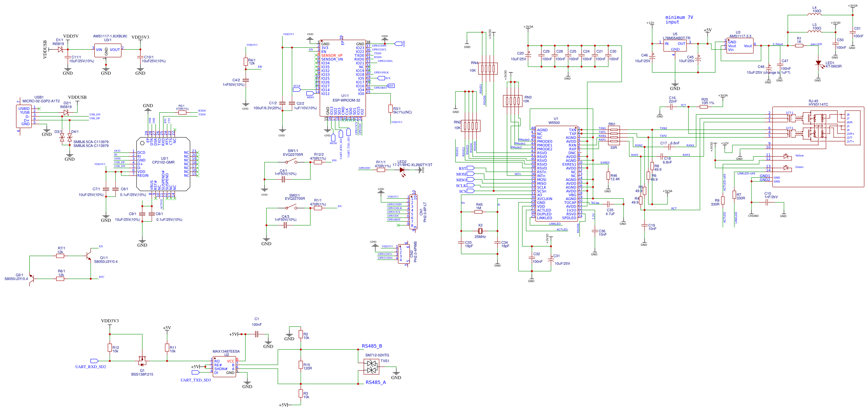
Task: Select the SENSOR_VP pin label in red
Action: [x=331, y=55]
